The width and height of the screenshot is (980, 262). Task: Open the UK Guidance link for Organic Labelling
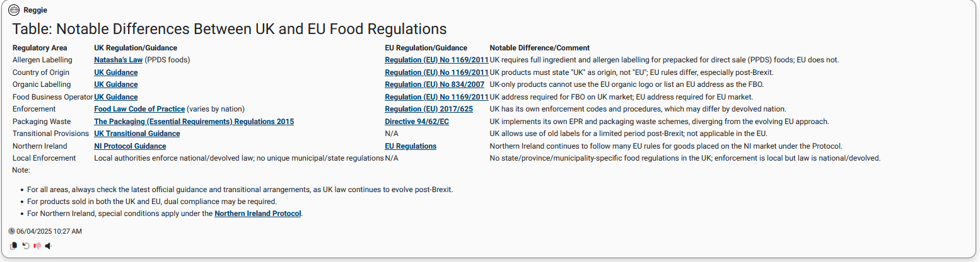pos(116,84)
